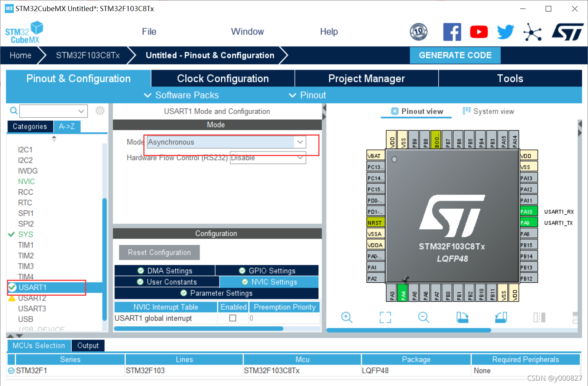Click the STM32CubeMX logo
The width and height of the screenshot is (588, 386).
[x=24, y=33]
